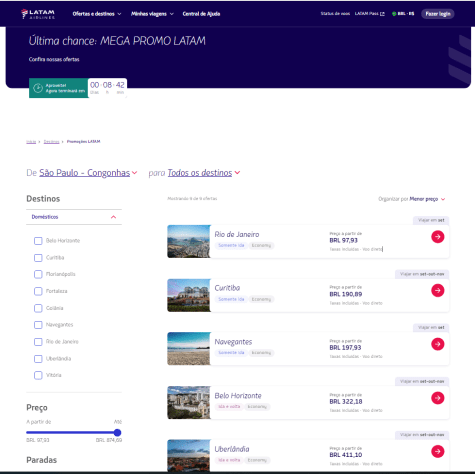
Task: Click the countdown clock icon
Action: click(38, 88)
